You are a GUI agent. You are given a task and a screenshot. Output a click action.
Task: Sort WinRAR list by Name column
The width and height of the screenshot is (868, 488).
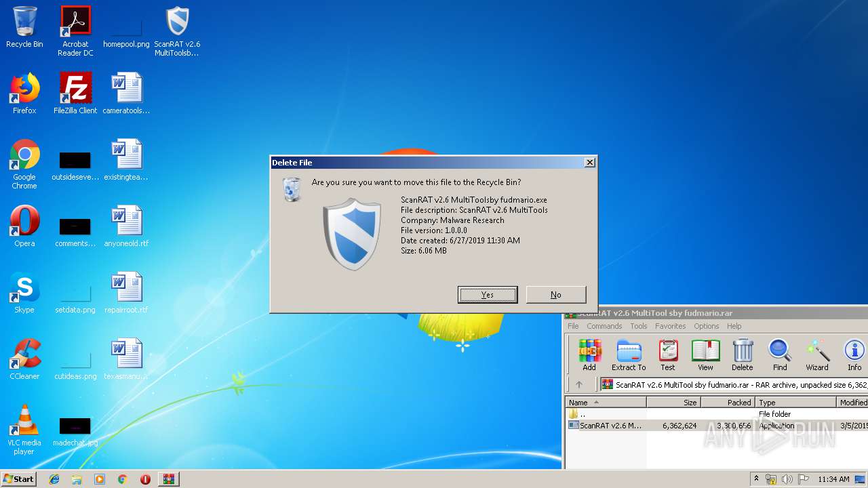pos(606,403)
